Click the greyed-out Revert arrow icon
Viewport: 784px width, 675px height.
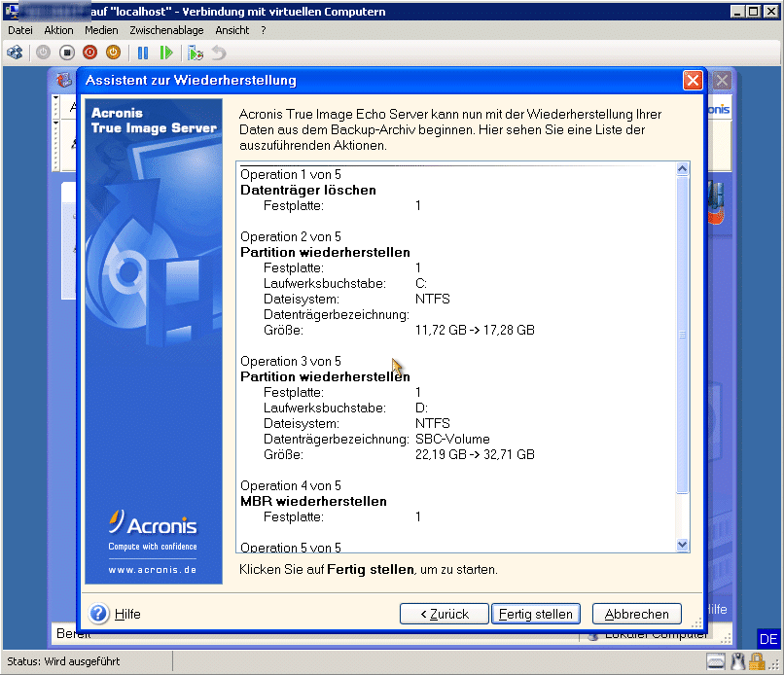219,53
